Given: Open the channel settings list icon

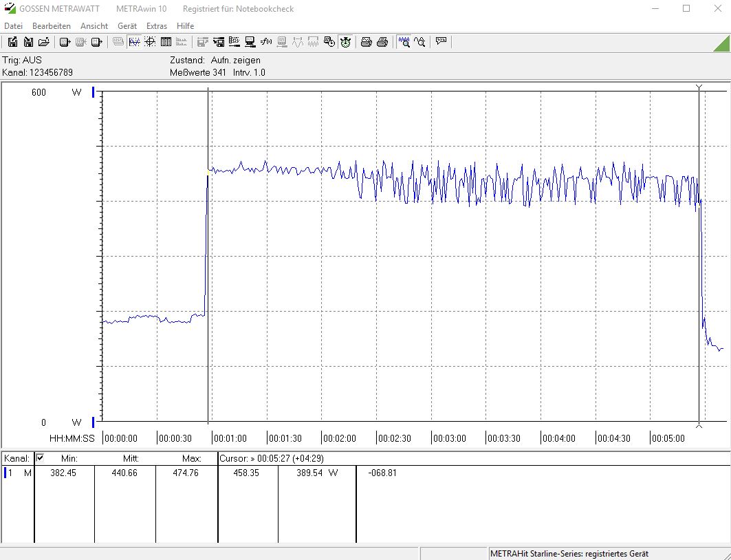Looking at the screenshot, I should point(234,42).
